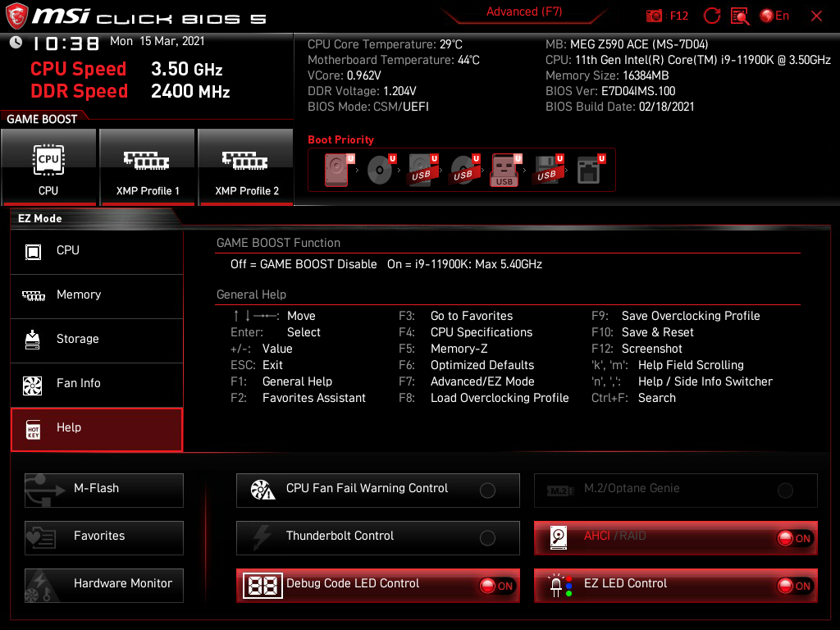The image size is (840, 630).
Task: Click the Storage drive icon in sidebar
Action: click(33, 340)
